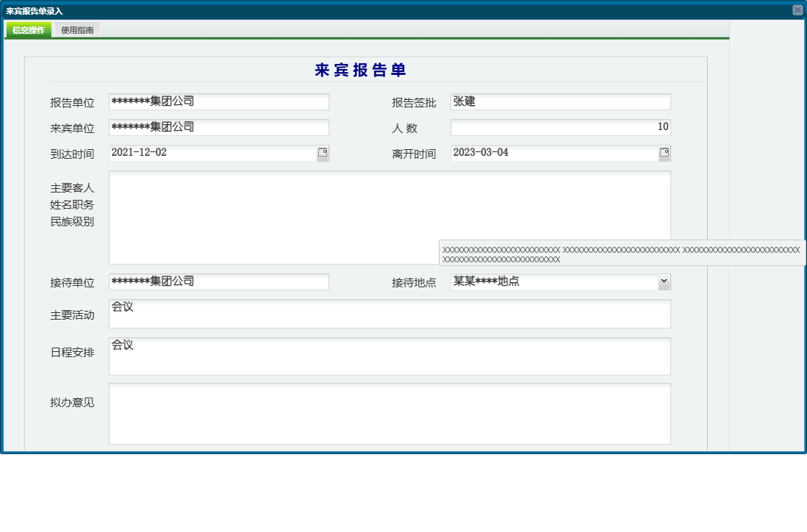
Task: Click the 来宾报告单 form heading
Action: pos(360,70)
